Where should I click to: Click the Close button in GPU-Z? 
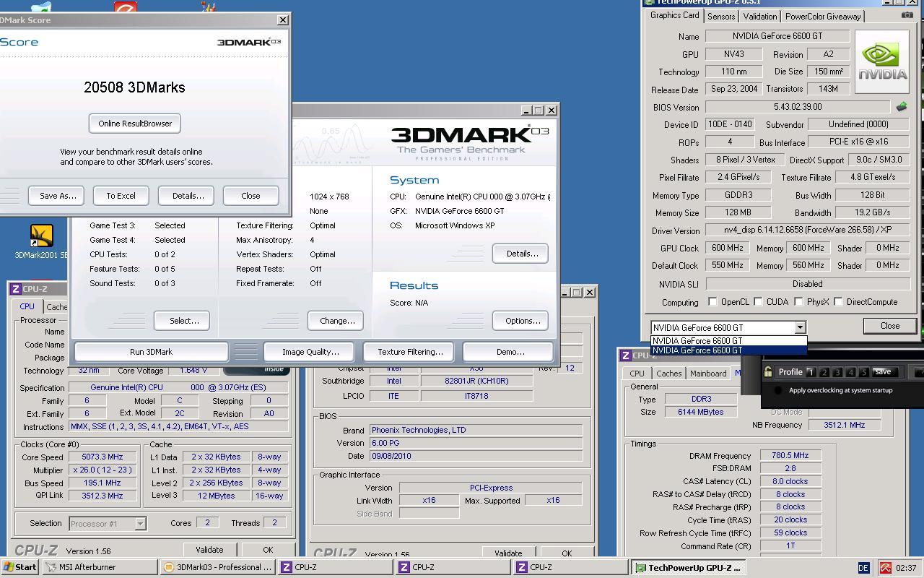pyautogui.click(x=889, y=326)
